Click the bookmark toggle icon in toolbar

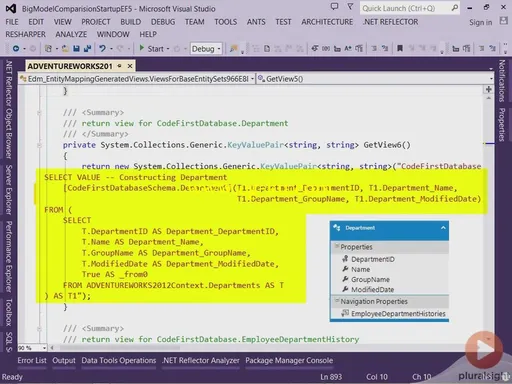400,49
